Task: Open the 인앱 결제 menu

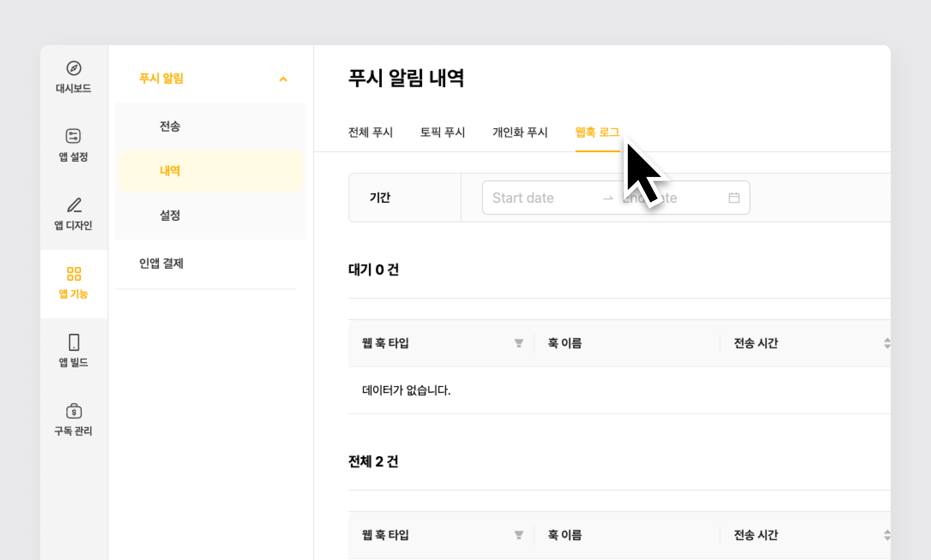Action: coord(161,263)
